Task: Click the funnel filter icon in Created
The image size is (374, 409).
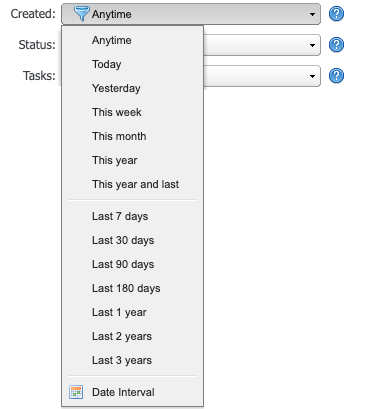Action: [x=81, y=14]
